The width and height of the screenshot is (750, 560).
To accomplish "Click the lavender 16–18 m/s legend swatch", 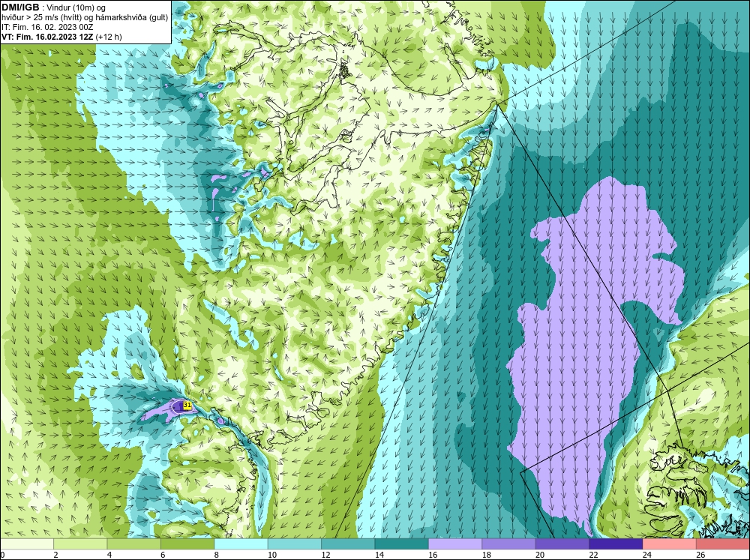I will (x=455, y=544).
